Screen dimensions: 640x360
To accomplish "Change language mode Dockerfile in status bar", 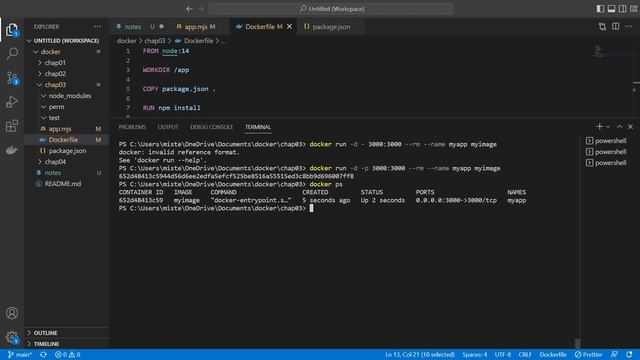I will [553, 354].
